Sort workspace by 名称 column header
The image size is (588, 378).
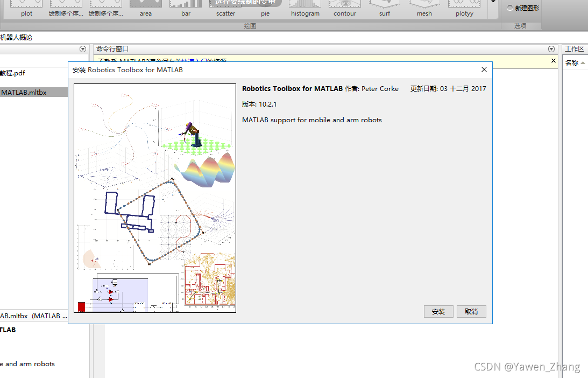tap(574, 62)
